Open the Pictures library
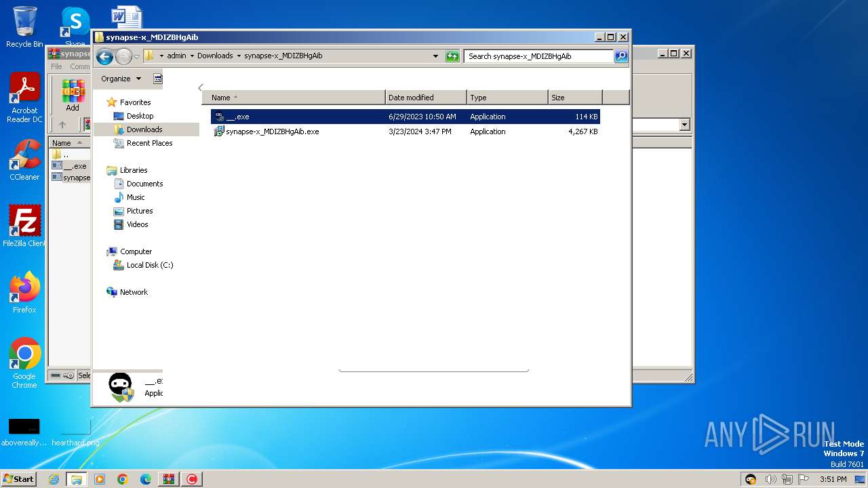 click(x=140, y=211)
